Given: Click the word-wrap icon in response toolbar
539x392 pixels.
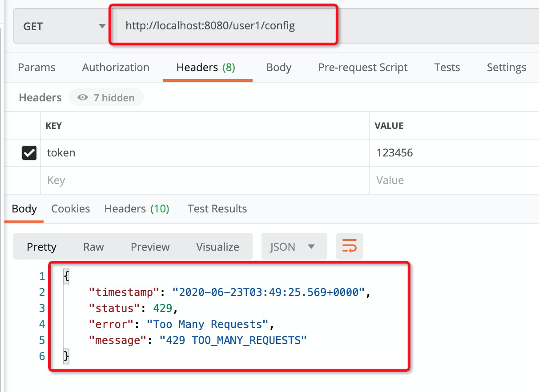Looking at the screenshot, I should click(349, 246).
